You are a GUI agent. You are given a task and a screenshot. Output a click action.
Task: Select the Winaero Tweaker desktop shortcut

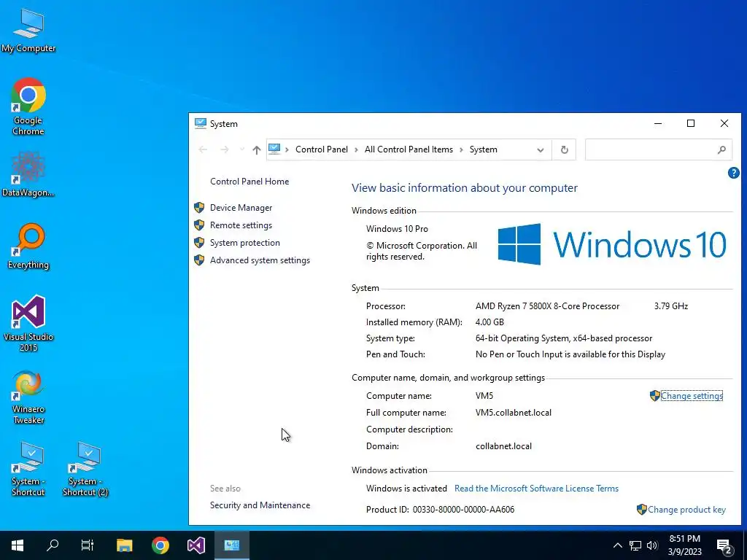28,397
